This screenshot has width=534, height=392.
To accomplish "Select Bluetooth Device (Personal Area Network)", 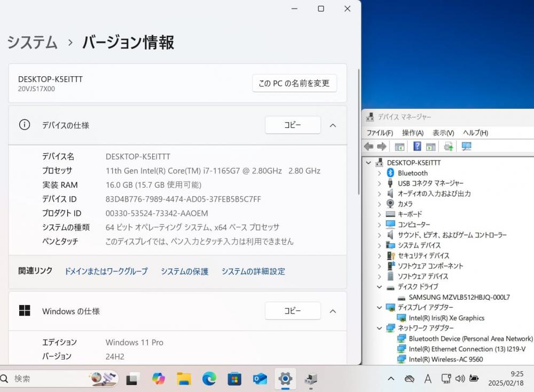I will click(x=470, y=339).
